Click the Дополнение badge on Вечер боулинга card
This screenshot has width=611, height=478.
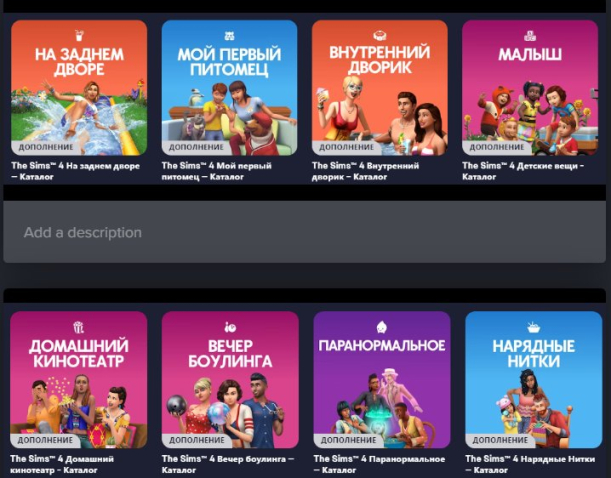[196, 440]
